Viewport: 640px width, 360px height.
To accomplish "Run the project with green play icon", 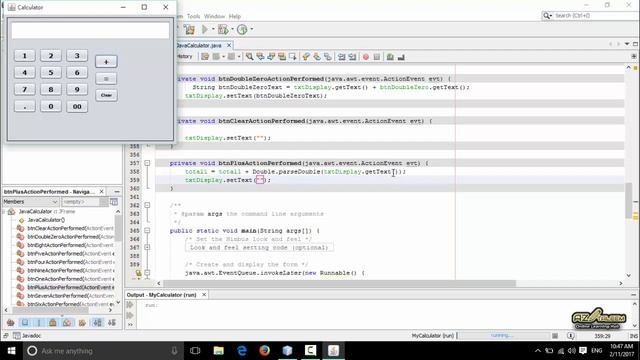I will [x=205, y=29].
